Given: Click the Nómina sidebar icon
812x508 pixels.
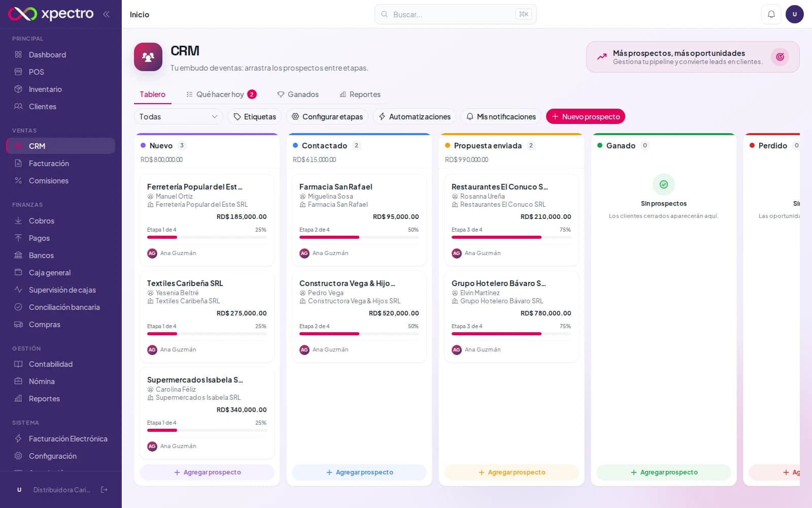Looking at the screenshot, I should click(18, 381).
